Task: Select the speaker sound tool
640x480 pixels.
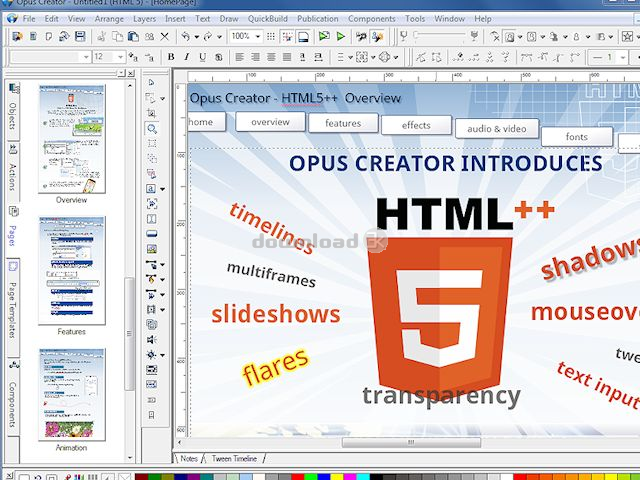Action: (151, 340)
